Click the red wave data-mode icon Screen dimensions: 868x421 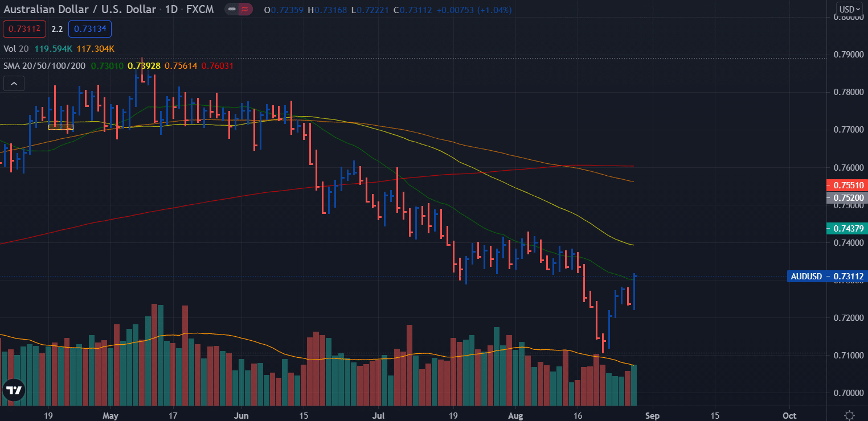coord(245,10)
